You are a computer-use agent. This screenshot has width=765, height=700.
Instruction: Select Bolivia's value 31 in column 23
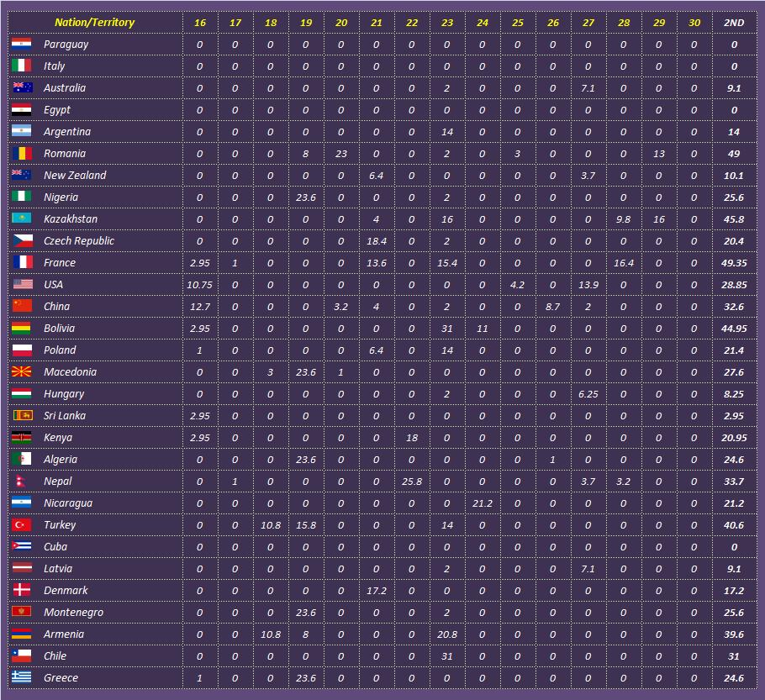coord(446,328)
